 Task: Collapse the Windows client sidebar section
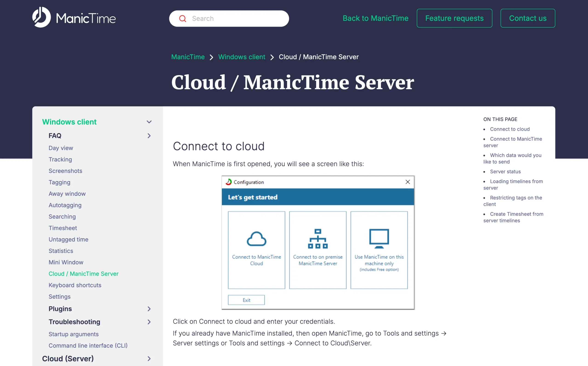click(x=149, y=122)
